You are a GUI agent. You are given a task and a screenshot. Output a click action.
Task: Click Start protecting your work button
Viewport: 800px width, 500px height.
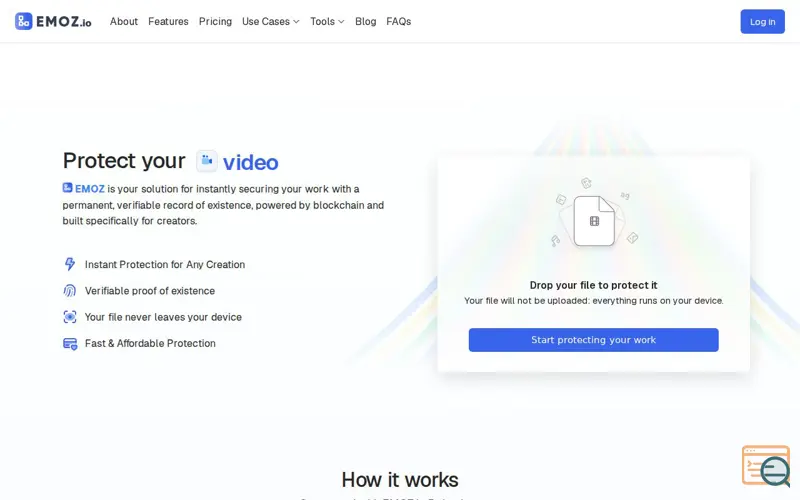pos(593,340)
